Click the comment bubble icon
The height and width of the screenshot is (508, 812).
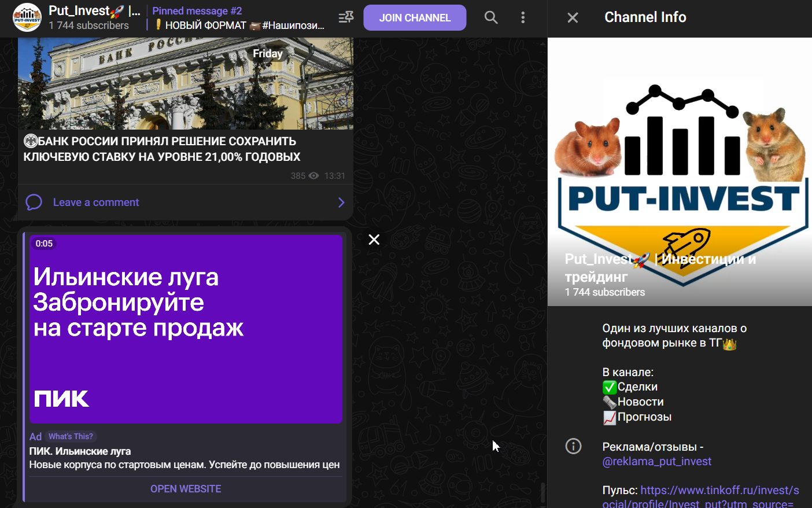(x=34, y=203)
